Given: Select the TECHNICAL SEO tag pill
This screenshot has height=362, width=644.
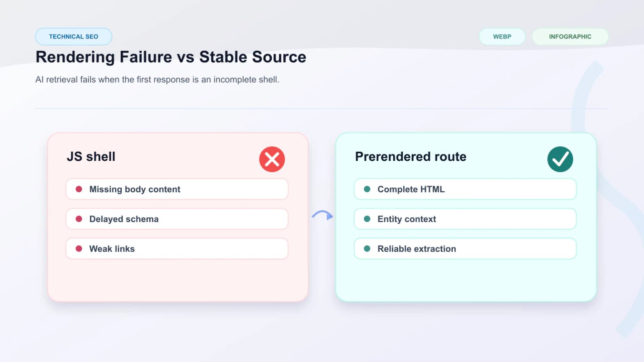Looking at the screenshot, I should click(x=74, y=36).
